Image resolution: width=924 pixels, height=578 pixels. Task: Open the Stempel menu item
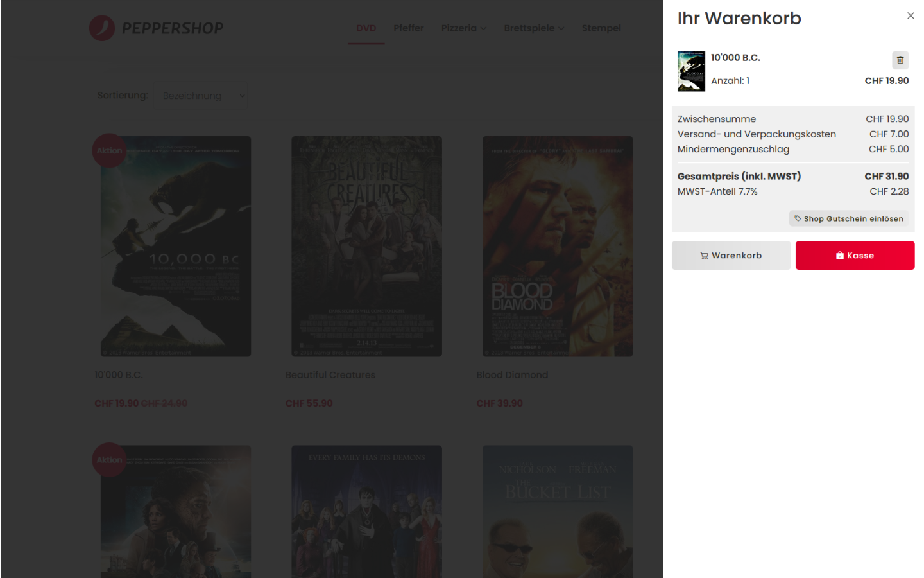pyautogui.click(x=601, y=28)
